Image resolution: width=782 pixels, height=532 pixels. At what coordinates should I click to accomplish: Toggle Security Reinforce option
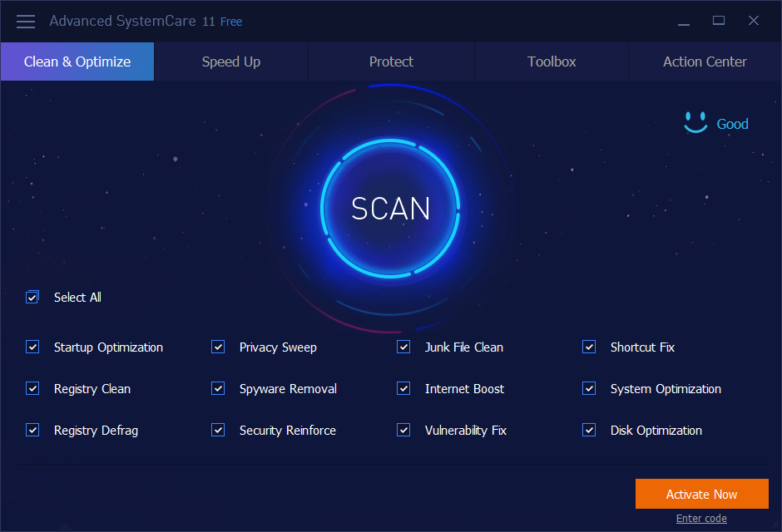coord(218,430)
